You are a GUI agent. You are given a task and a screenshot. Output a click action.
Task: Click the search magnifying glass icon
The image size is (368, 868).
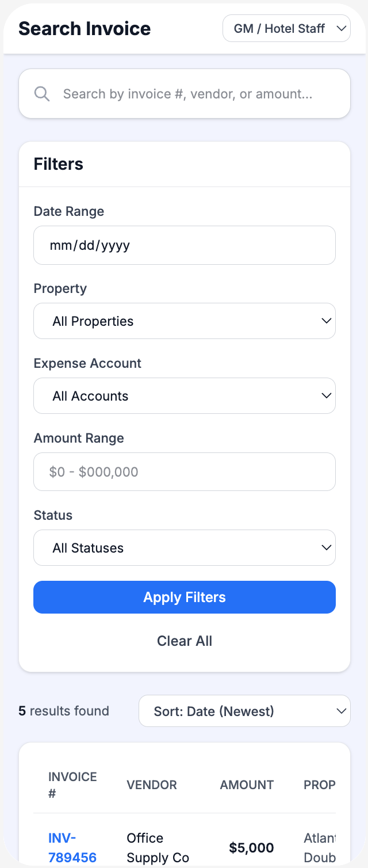click(41, 93)
